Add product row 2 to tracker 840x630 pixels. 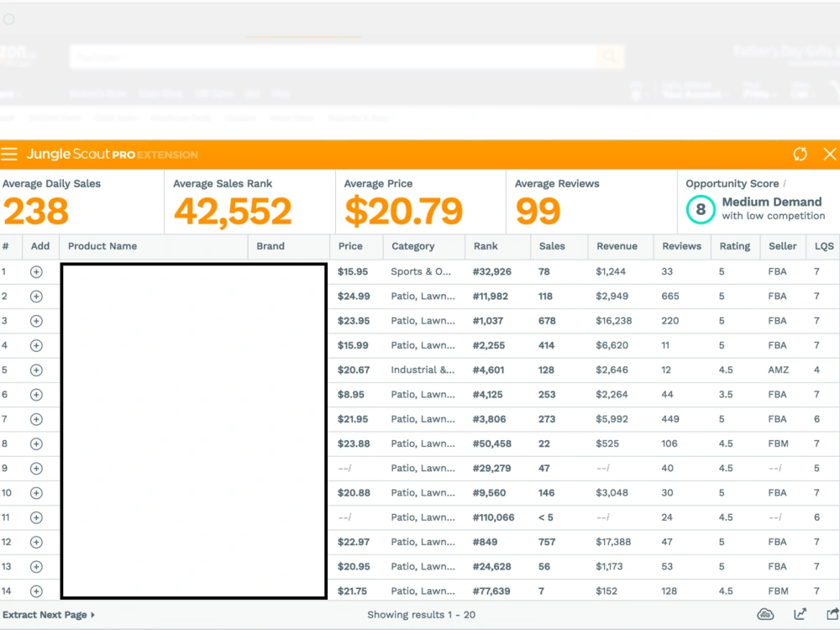(x=36, y=297)
